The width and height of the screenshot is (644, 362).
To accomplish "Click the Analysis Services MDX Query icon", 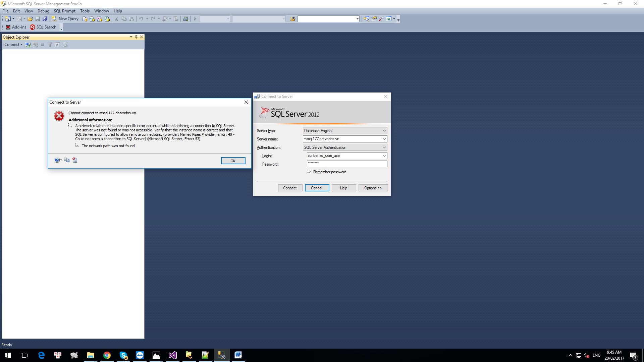I will [92, 19].
